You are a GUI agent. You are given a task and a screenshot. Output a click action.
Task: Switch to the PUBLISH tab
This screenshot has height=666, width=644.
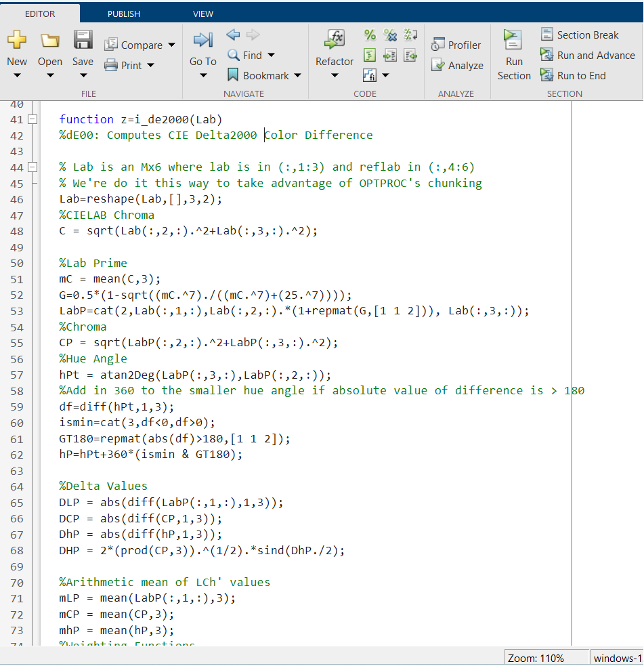tap(124, 14)
